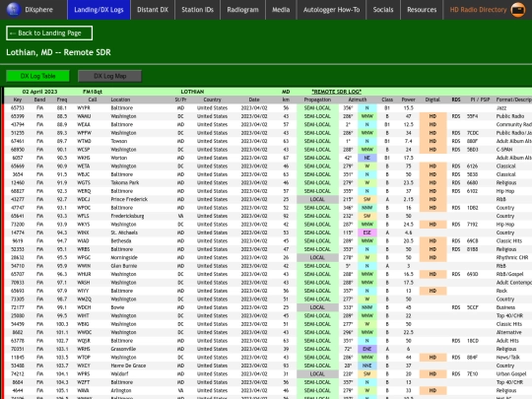Click Takoma Park location cell
The image size is (532, 399).
124,183
